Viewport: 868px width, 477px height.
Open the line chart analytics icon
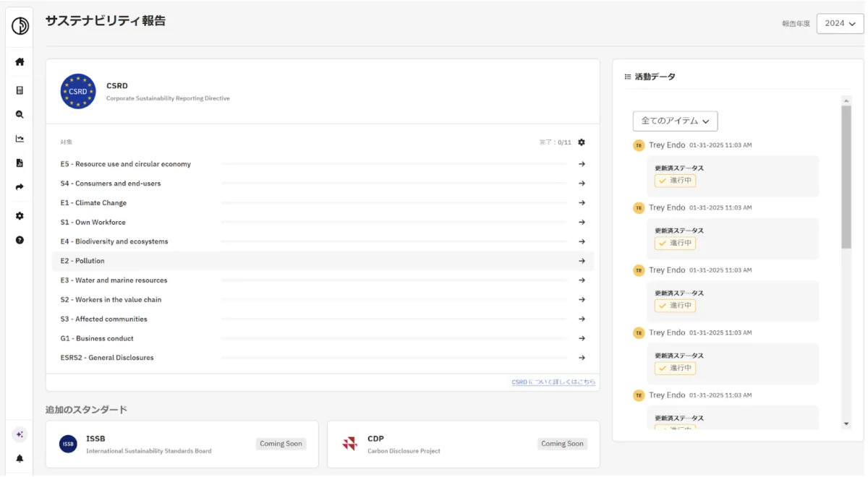[x=20, y=139]
